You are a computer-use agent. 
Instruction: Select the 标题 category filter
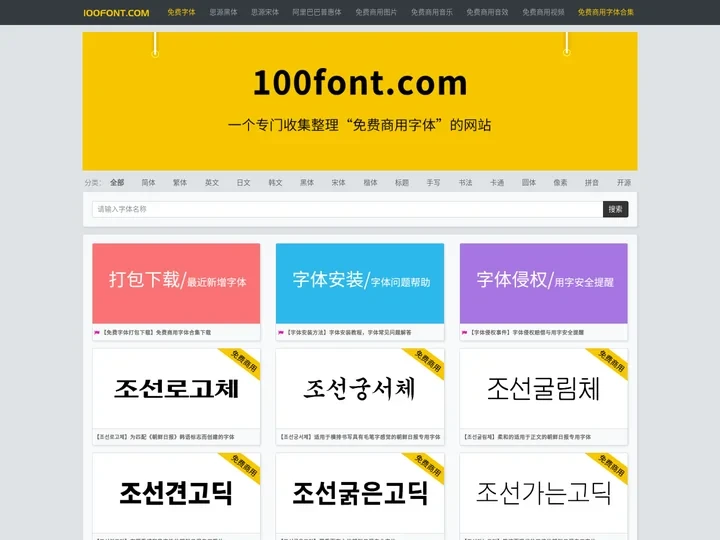[402, 182]
